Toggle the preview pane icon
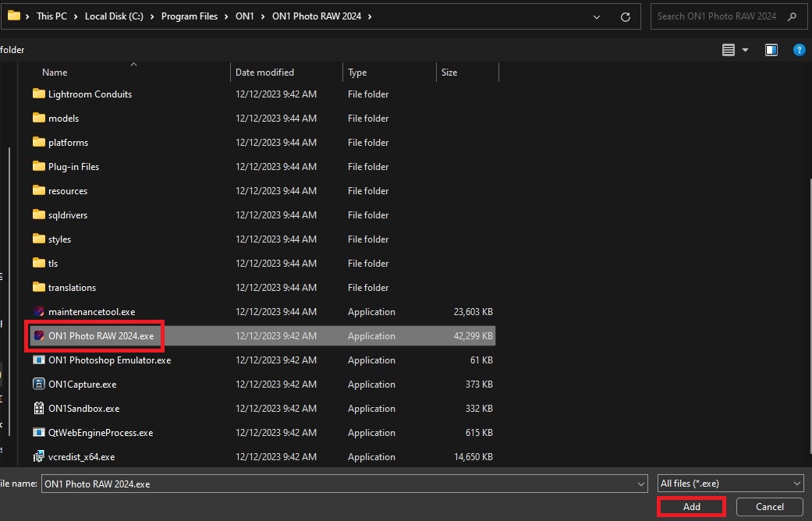The height and width of the screenshot is (521, 812). (771, 50)
